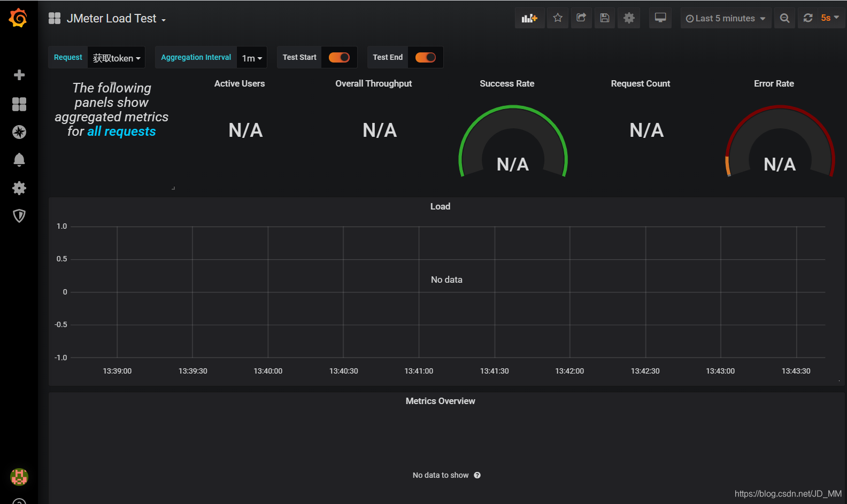The width and height of the screenshot is (847, 504).
Task: Open the Aggregation Interval 1m dropdown
Action: click(x=252, y=58)
